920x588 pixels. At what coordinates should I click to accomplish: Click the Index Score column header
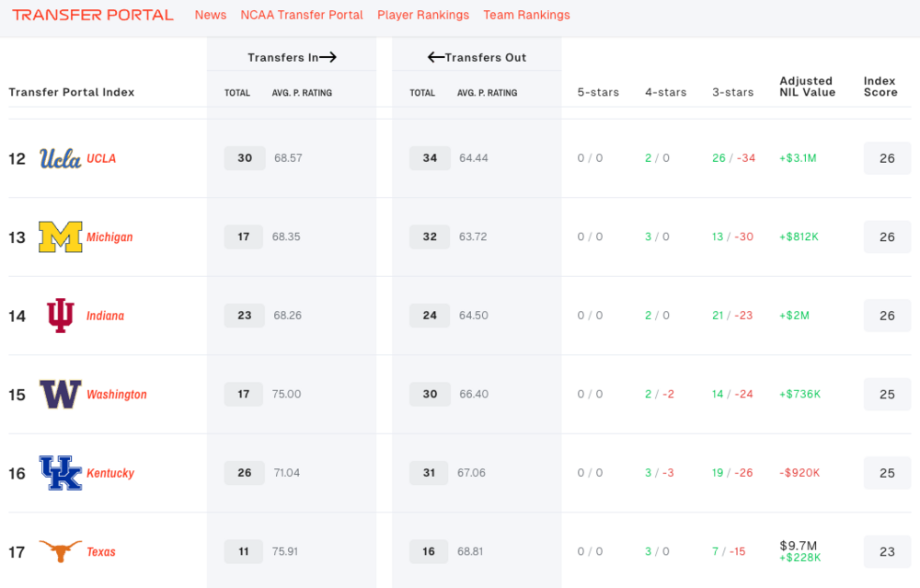click(880, 86)
